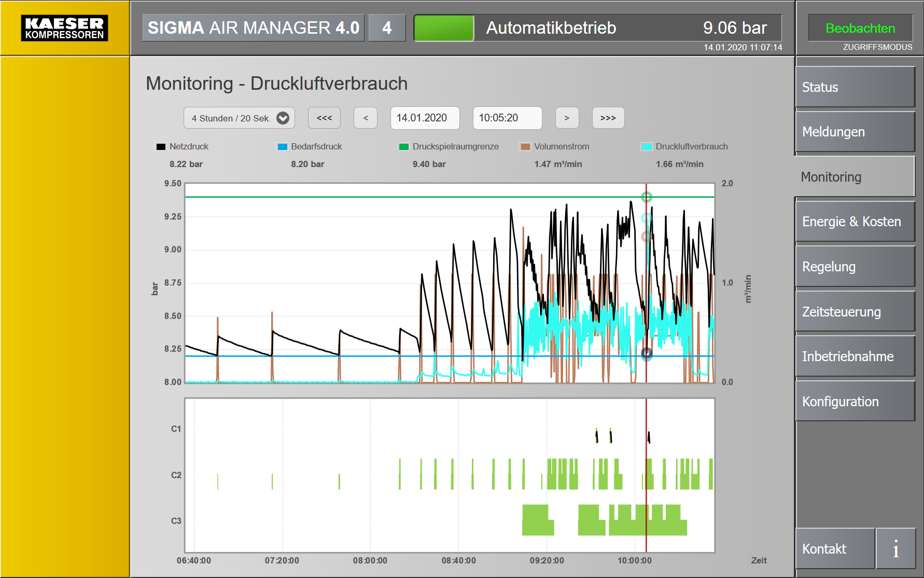The width and height of the screenshot is (924, 578).
Task: Step back with '<' button
Action: point(366,118)
